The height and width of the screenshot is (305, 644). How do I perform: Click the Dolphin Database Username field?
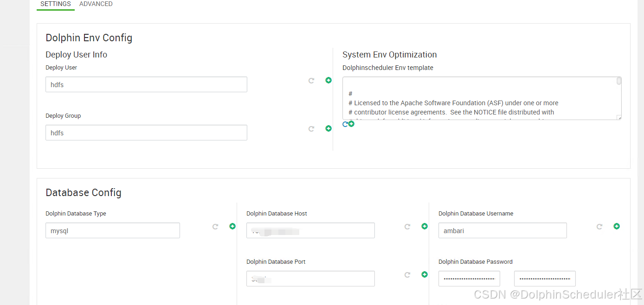click(502, 230)
